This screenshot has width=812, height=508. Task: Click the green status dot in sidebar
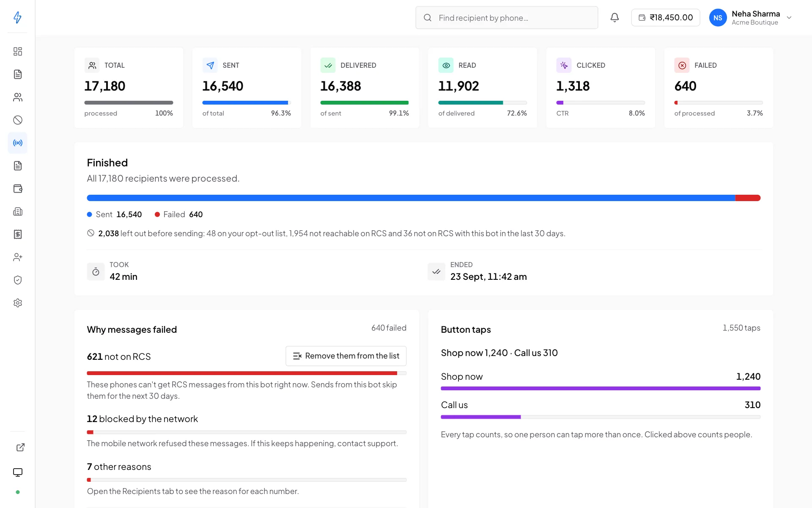click(x=17, y=492)
